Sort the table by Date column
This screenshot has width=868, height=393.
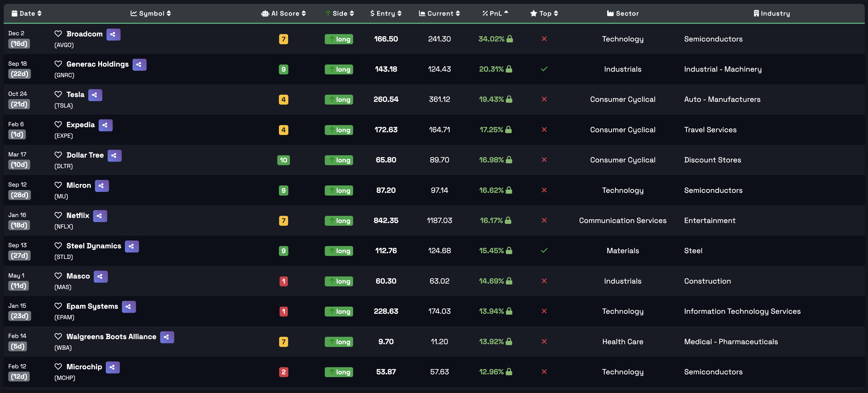[27, 13]
